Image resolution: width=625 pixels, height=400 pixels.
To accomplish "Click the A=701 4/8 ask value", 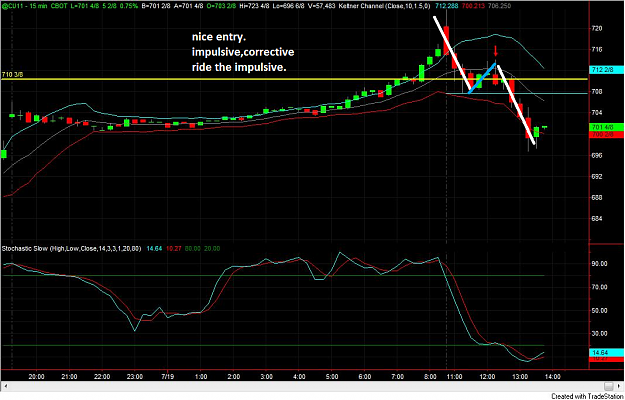I will pos(188,6).
